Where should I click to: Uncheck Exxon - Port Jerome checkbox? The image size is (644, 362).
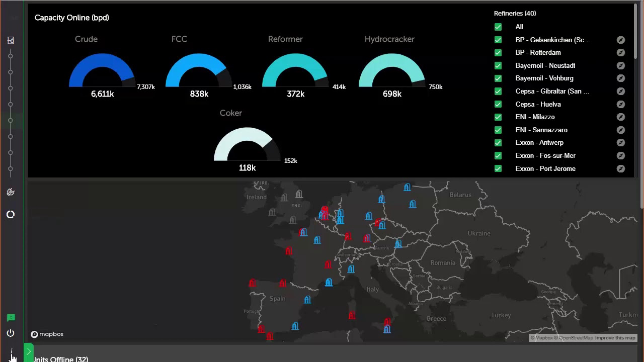[498, 168]
